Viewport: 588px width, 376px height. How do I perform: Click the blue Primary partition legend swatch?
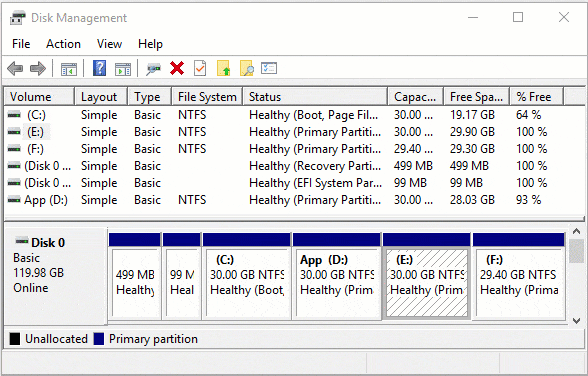[x=99, y=339]
